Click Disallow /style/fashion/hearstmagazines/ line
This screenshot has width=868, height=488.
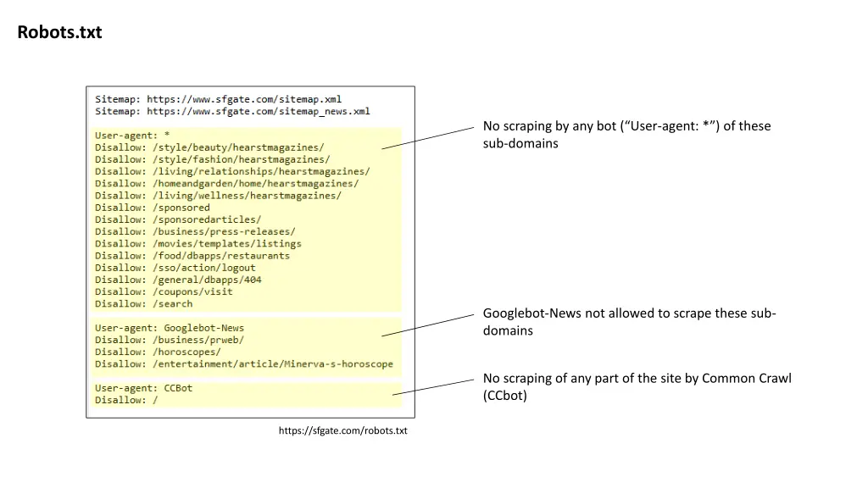pos(212,159)
